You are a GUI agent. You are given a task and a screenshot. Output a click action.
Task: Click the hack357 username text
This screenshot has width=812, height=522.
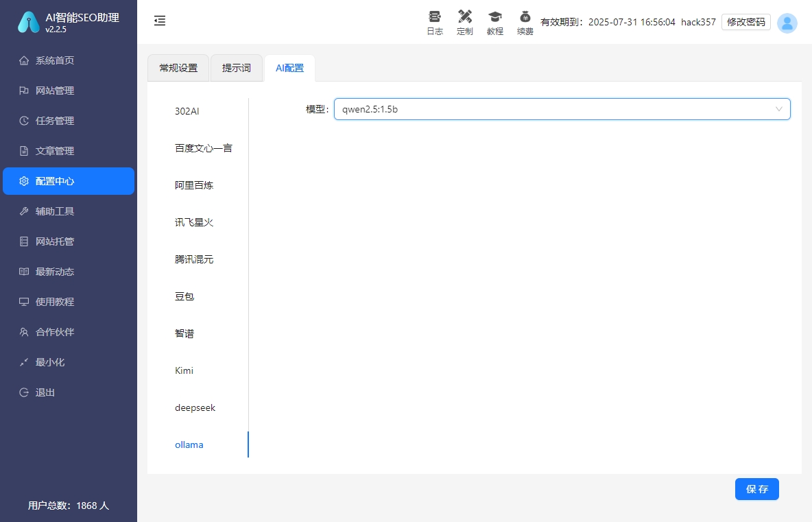point(698,22)
